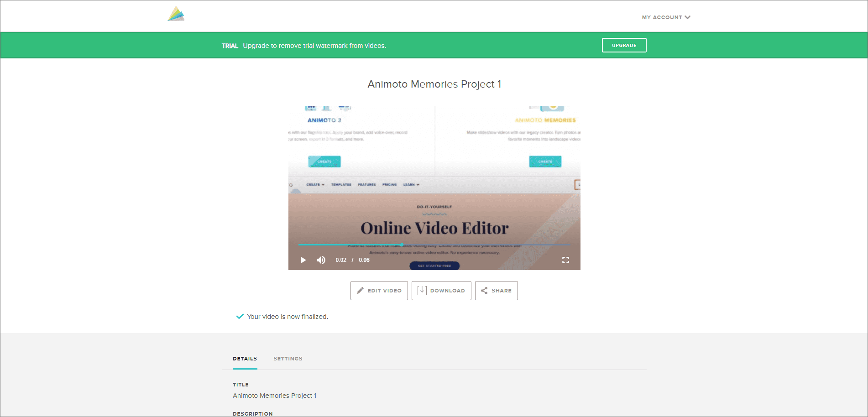
Task: Click the Animoto logo in the header
Action: [x=176, y=14]
